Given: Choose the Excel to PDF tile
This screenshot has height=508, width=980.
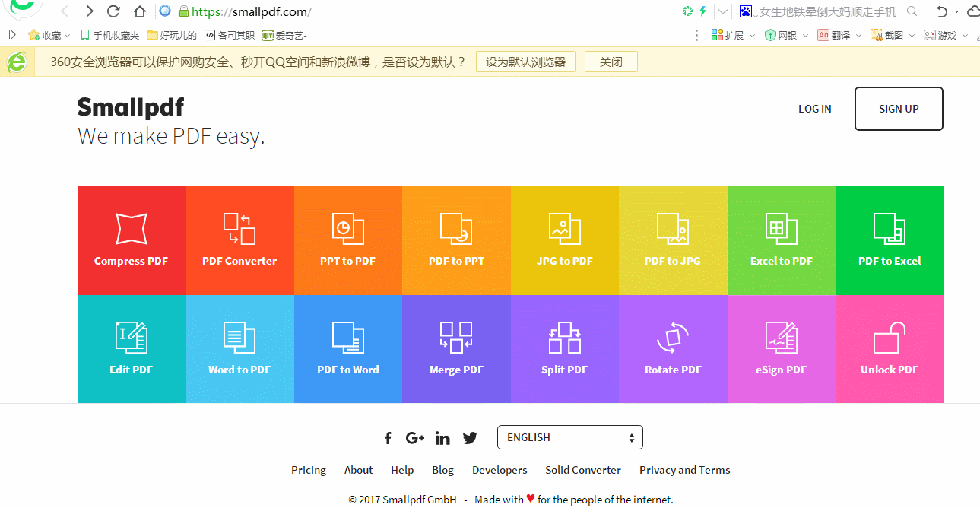Looking at the screenshot, I should click(x=782, y=240).
